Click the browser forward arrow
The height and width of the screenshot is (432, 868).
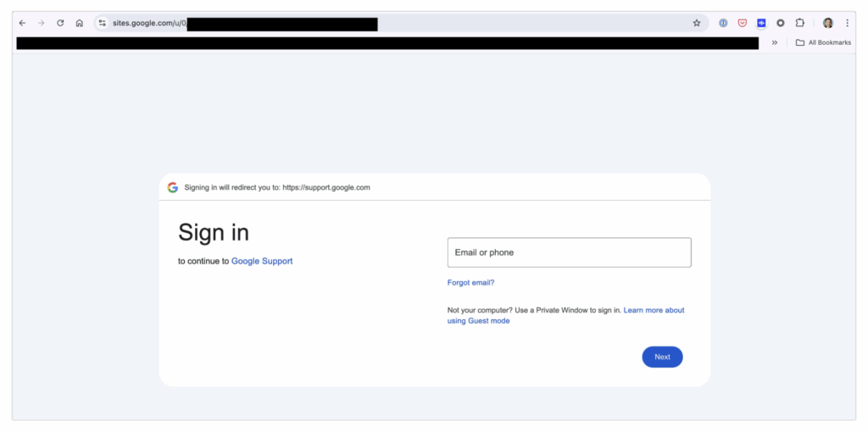click(41, 23)
